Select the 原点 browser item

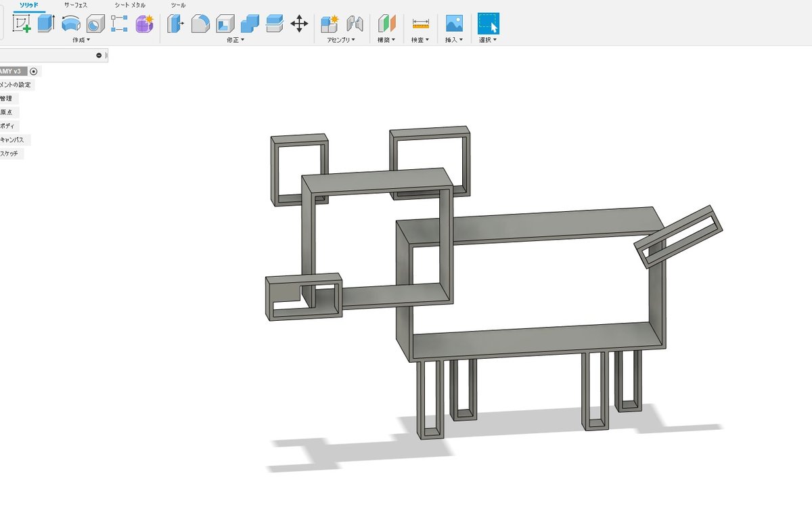click(x=7, y=112)
